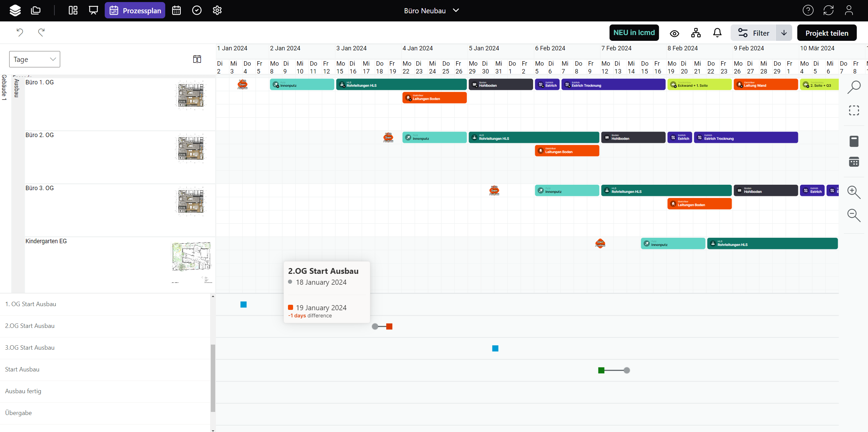Click the undo arrow icon
The height and width of the screenshot is (432, 868).
(20, 33)
